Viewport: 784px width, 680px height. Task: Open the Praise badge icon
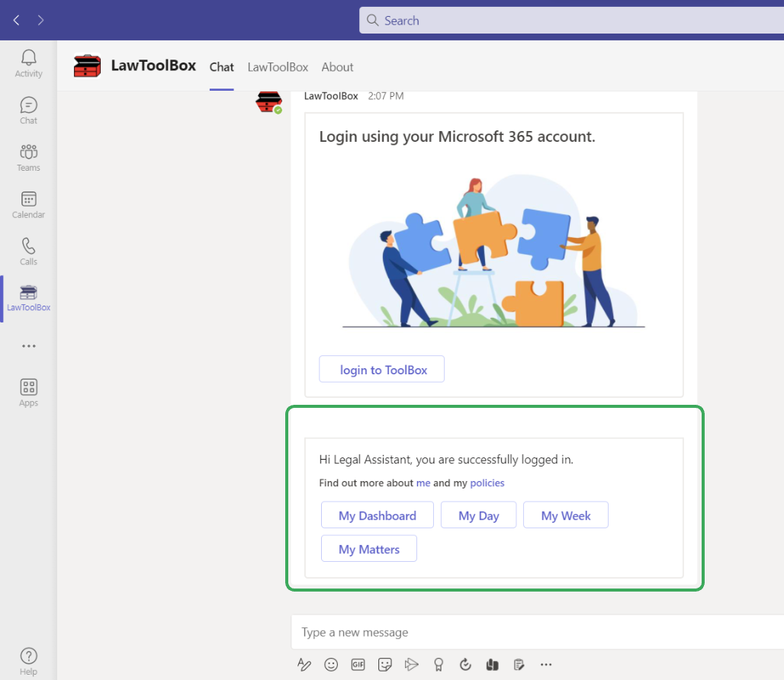(x=439, y=665)
